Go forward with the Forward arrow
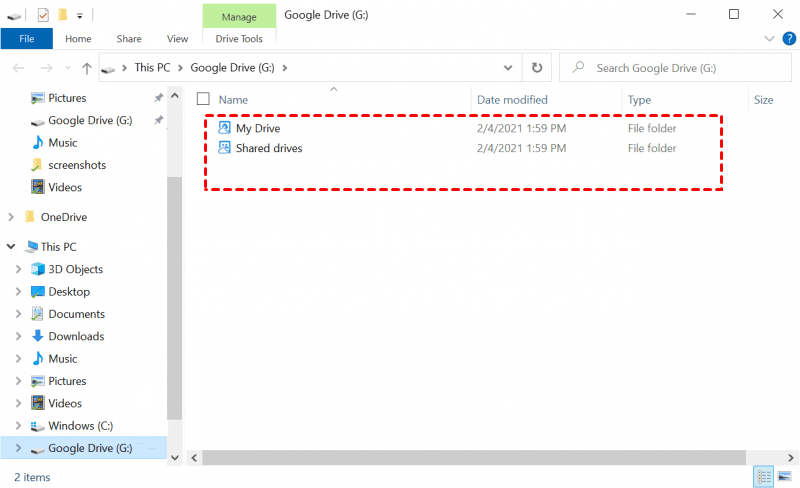This screenshot has height=488, width=800. pos(46,68)
